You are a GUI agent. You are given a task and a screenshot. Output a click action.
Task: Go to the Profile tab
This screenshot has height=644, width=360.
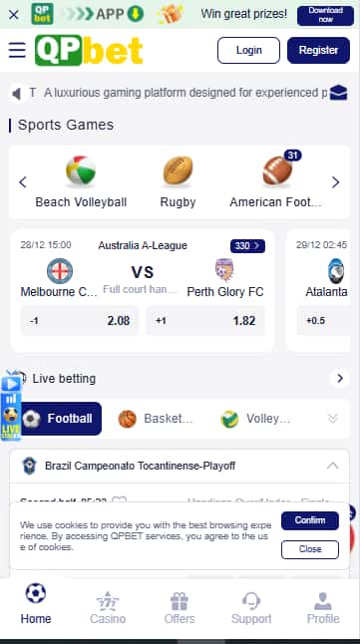(x=323, y=608)
